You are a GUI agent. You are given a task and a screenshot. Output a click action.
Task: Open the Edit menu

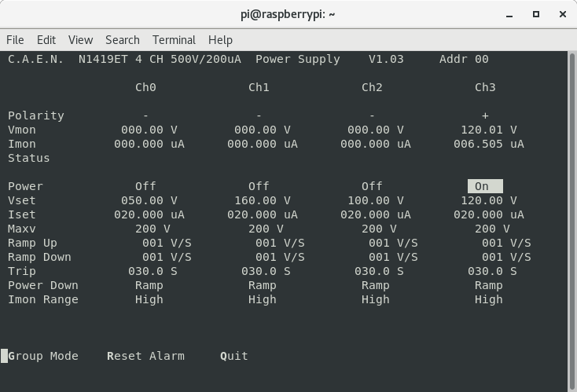tap(46, 40)
